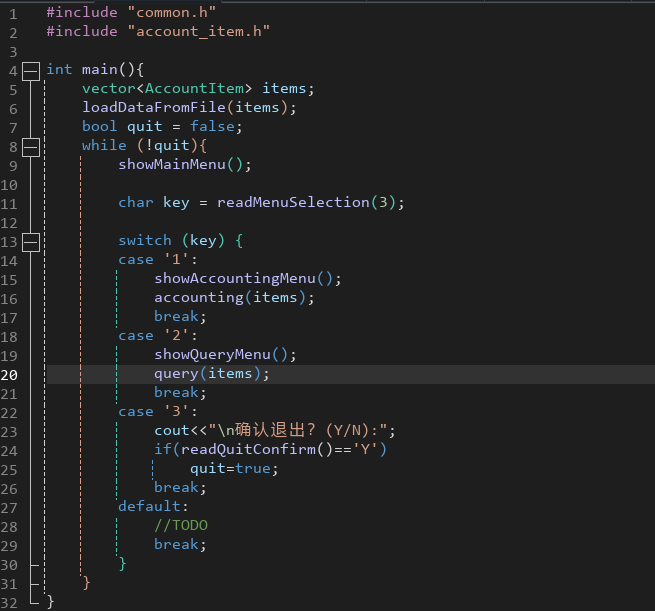Click the int keyword before main

point(59,69)
